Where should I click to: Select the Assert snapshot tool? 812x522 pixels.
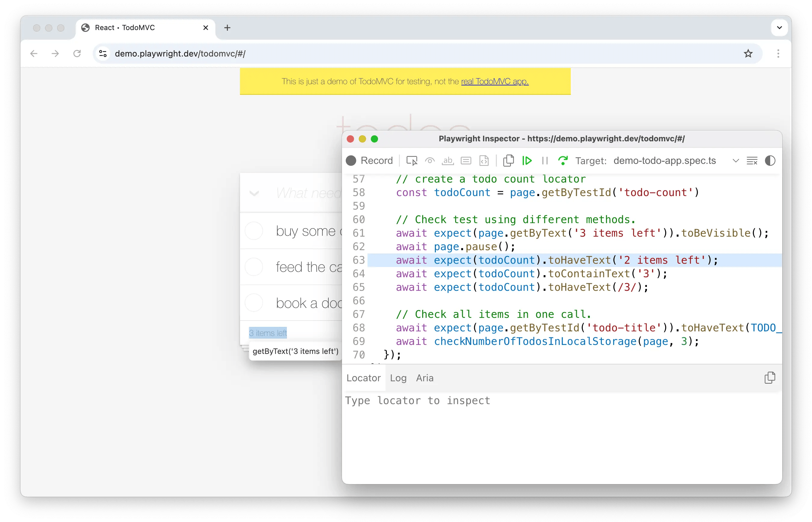click(x=484, y=160)
